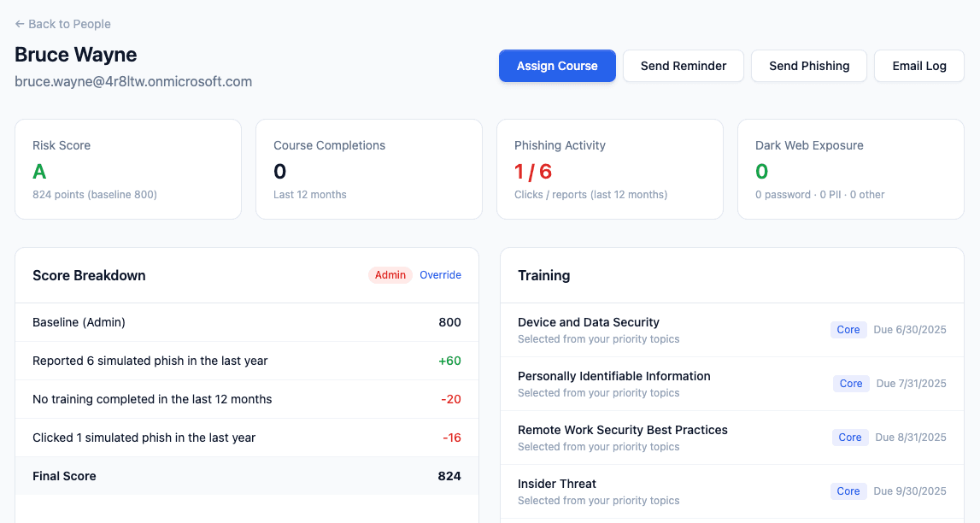
Task: Select the Risk Score card
Action: 128,169
